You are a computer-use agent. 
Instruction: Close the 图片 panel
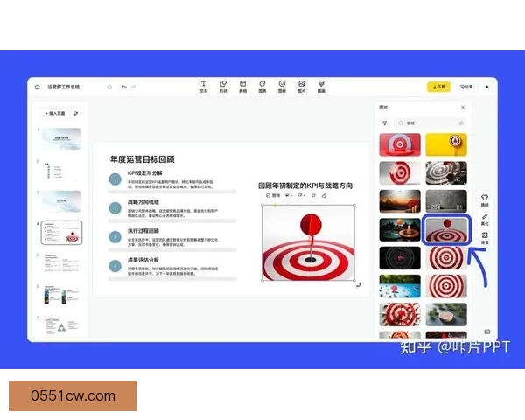tap(463, 107)
